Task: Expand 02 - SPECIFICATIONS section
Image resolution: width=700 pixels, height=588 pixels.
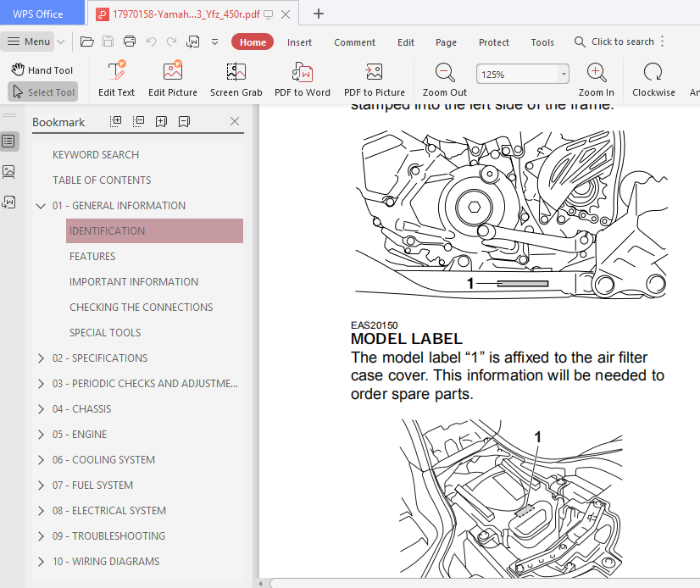Action: click(x=41, y=358)
